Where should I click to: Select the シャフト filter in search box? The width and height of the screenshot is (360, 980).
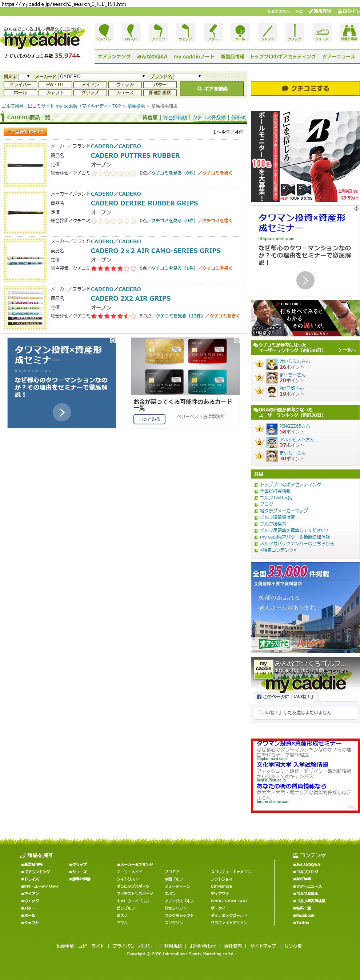pos(55,92)
